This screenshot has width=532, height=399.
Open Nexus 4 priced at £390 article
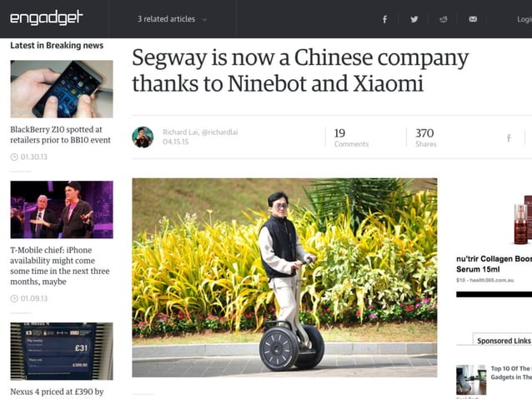57,392
